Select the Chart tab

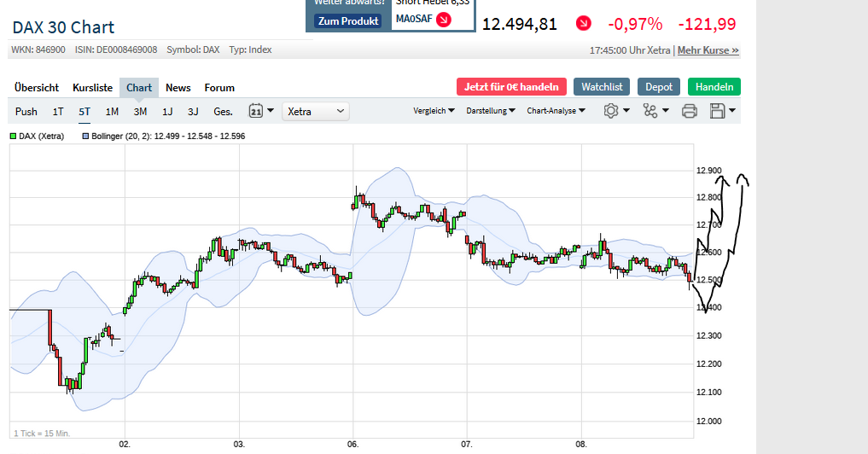[139, 88]
